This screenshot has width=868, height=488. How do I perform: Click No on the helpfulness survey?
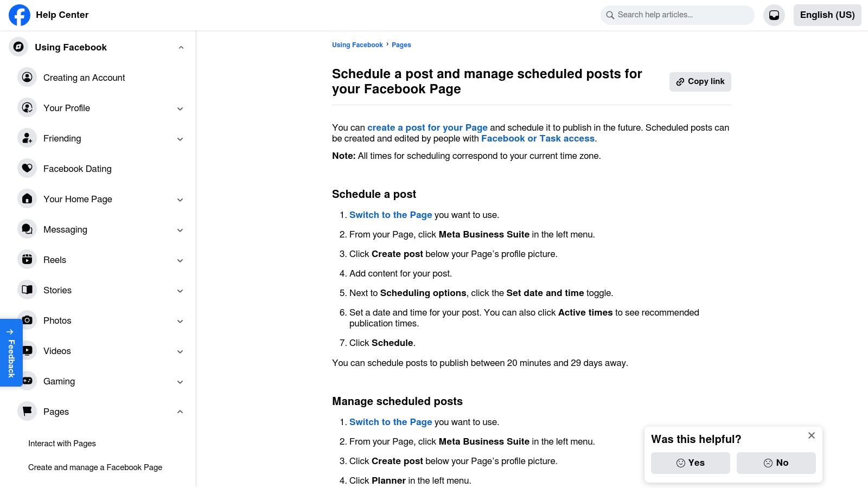click(x=776, y=463)
